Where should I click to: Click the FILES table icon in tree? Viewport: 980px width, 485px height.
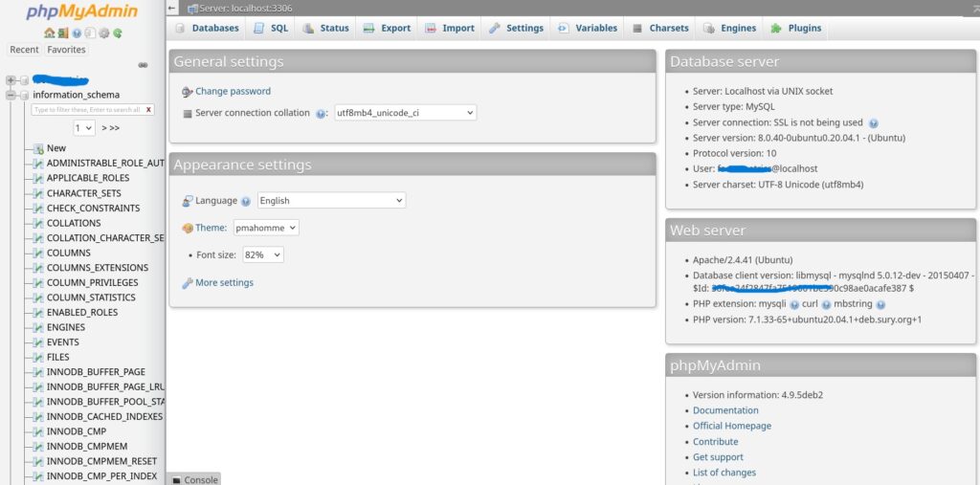coord(38,358)
